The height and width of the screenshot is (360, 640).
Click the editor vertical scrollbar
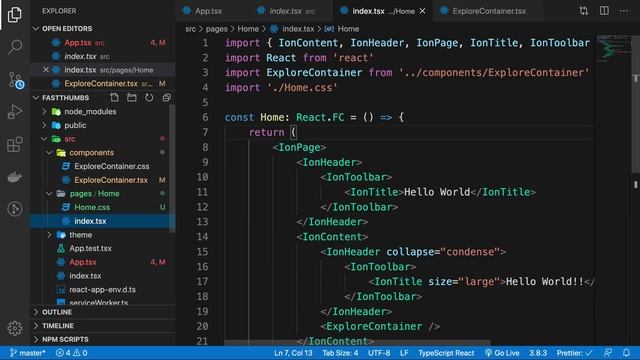coord(636,104)
